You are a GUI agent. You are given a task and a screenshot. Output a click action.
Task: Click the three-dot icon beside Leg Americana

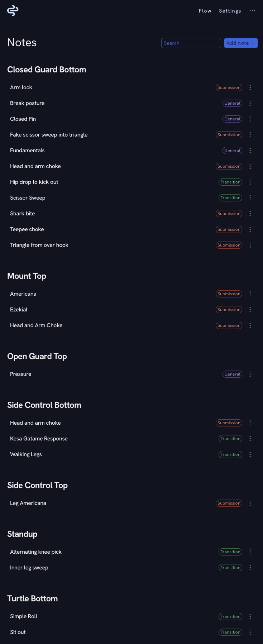[250, 503]
